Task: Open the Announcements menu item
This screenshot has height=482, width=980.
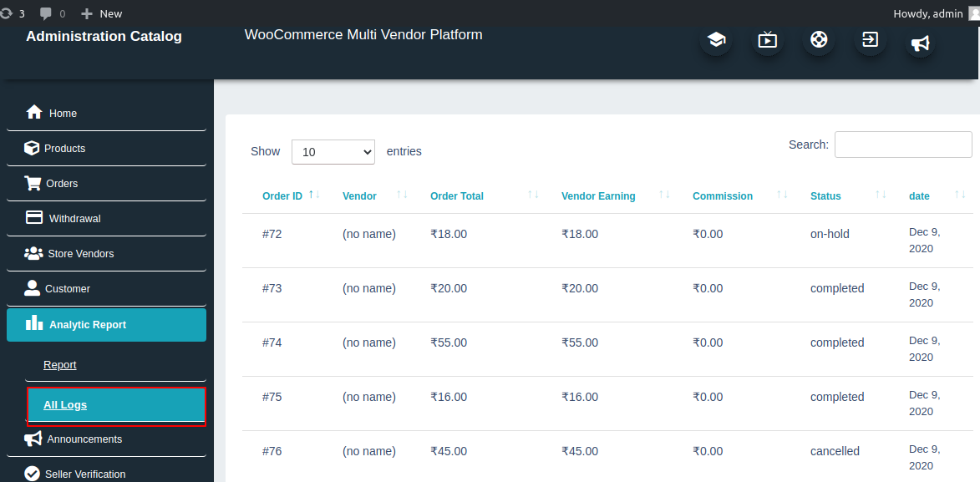Action: point(106,439)
